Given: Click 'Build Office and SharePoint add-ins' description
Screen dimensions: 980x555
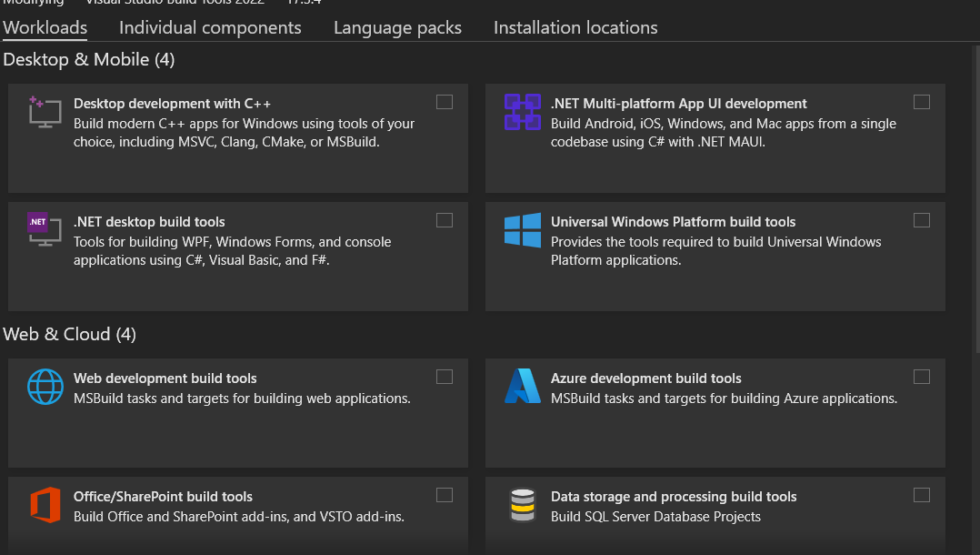Looking at the screenshot, I should coord(239,516).
